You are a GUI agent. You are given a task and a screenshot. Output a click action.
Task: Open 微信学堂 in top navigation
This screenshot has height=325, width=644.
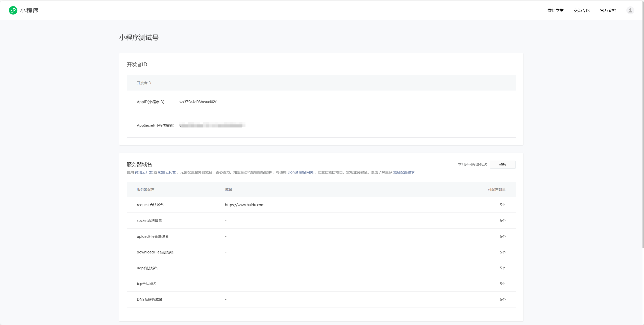555,10
